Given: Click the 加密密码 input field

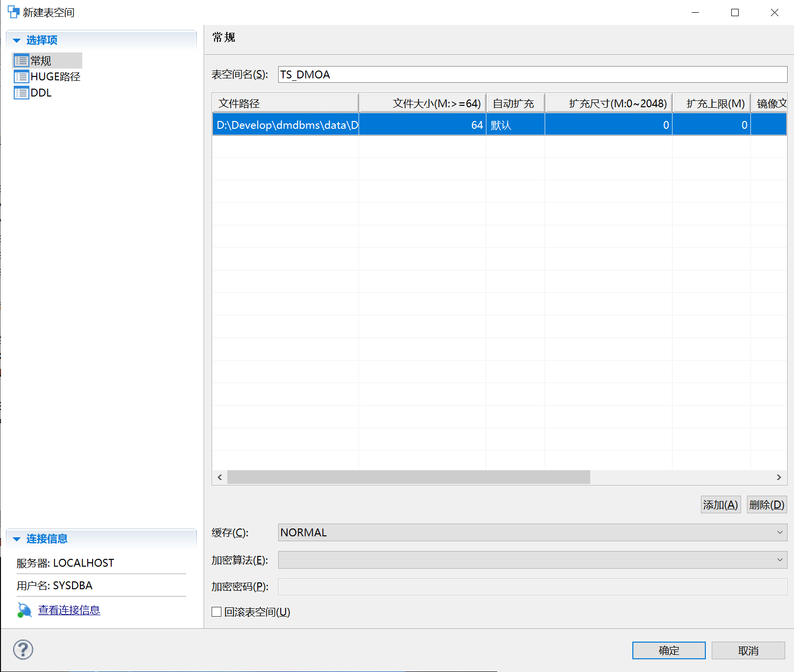Looking at the screenshot, I should [x=532, y=586].
